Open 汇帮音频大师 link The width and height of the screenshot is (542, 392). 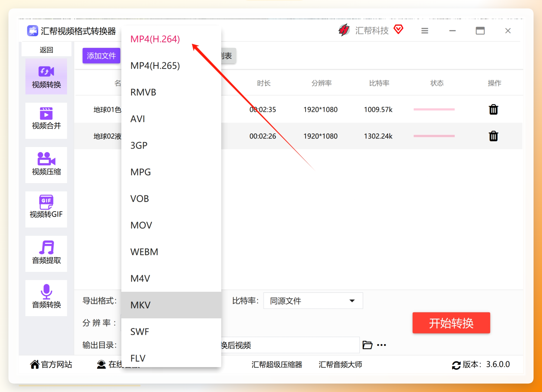(340, 365)
